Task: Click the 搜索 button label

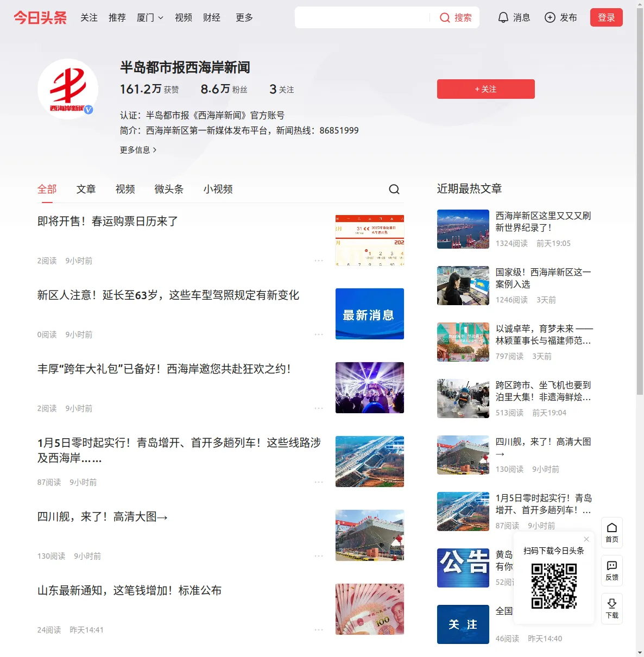Action: click(x=463, y=17)
